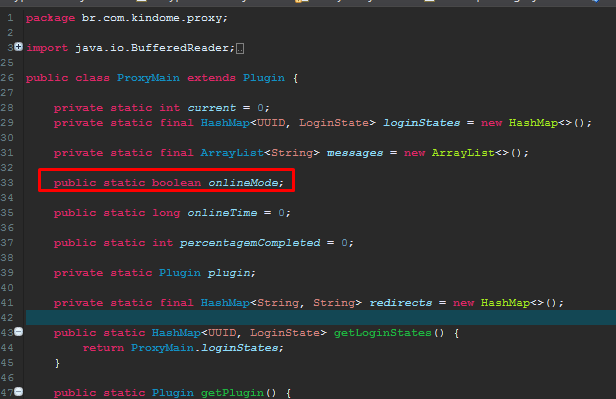Place cursor in highlighted empty line 42
Screen dimensions: 616x399
tap(321, 317)
